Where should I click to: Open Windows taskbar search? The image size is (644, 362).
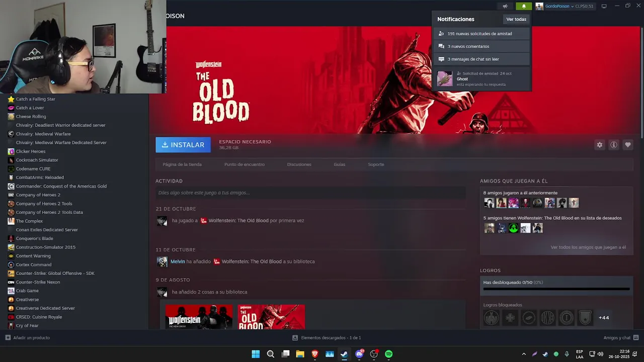pyautogui.click(x=271, y=354)
